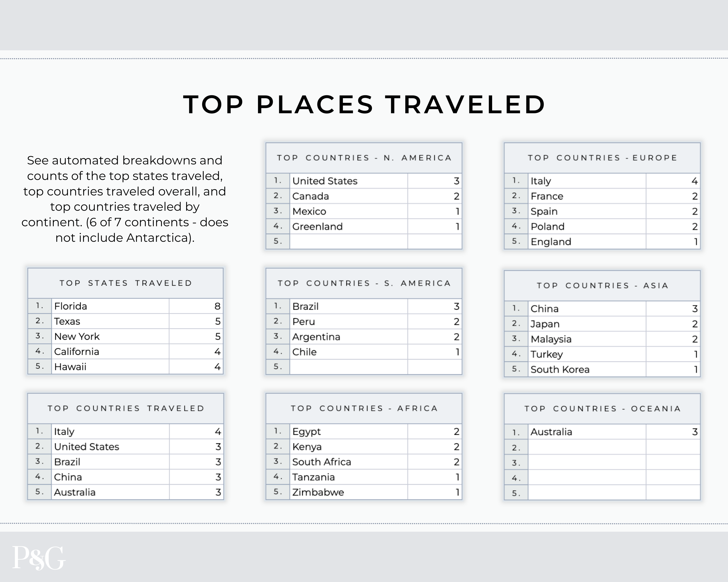Screen dimensions: 728x582
Task: Select the Egypt cell
Action: 348,431
